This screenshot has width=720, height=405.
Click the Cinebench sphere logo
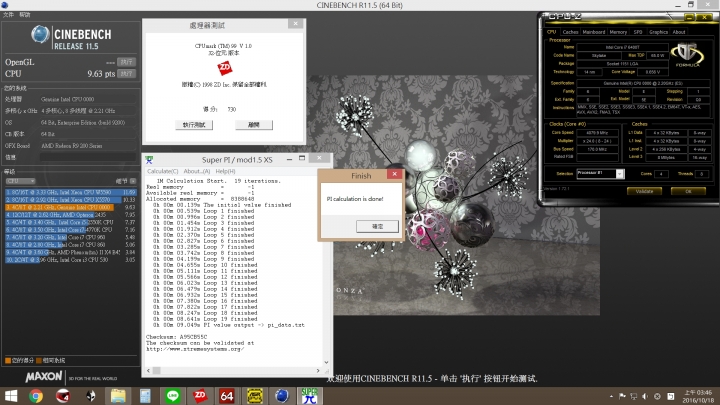40,35
